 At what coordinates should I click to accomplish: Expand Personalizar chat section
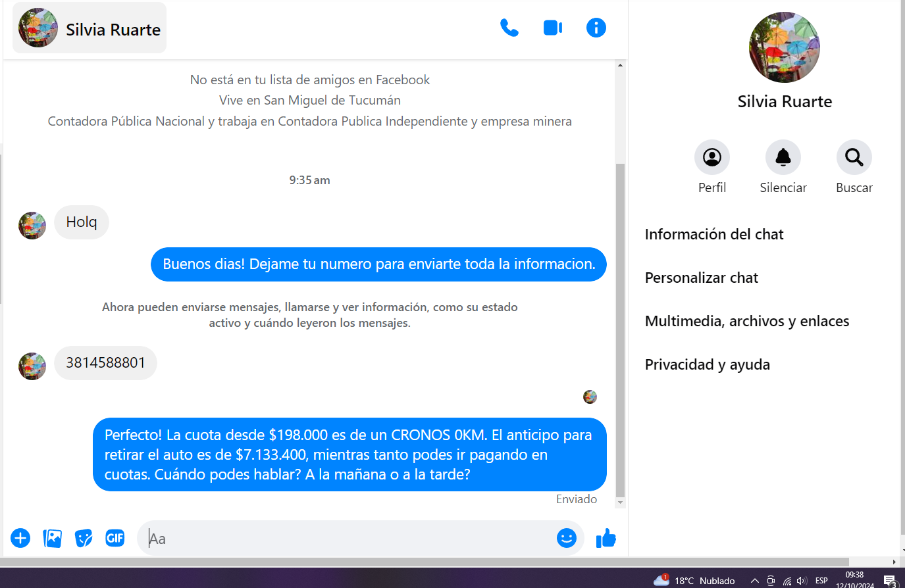click(x=702, y=278)
